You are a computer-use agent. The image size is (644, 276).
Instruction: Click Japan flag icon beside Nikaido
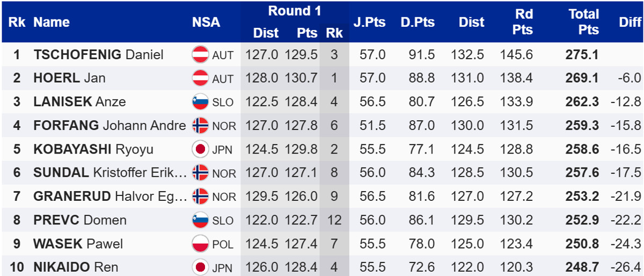pos(200,267)
